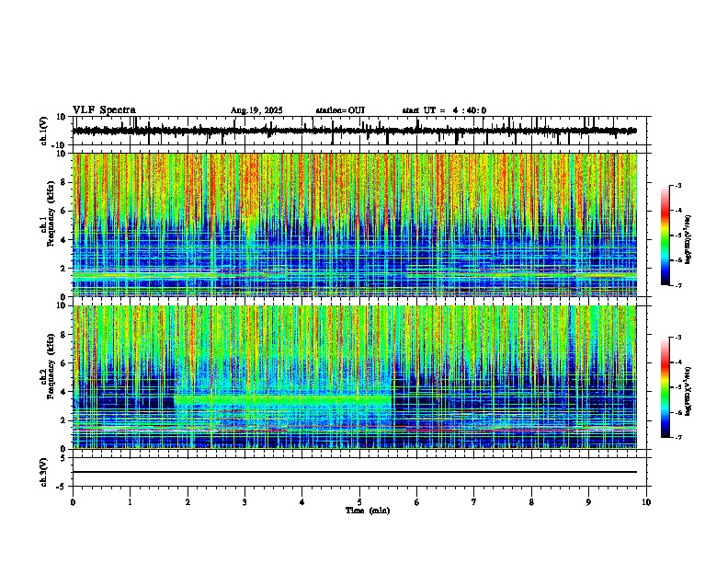Click time axis tick label "0"
Viewport: 728px width, 563px height.
[x=73, y=502]
